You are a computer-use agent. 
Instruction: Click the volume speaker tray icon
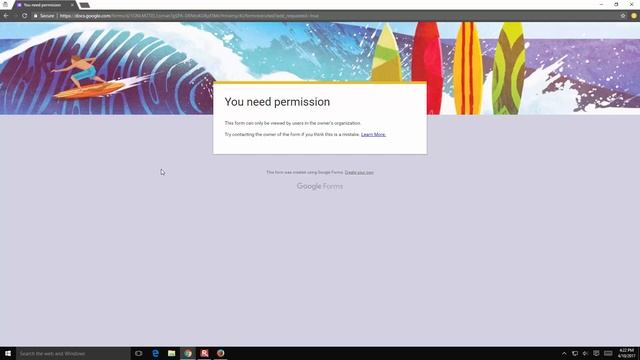click(585, 353)
